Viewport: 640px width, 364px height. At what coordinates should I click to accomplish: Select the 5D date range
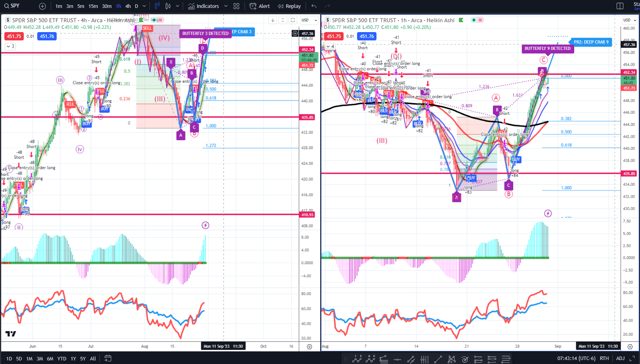[x=19, y=359]
